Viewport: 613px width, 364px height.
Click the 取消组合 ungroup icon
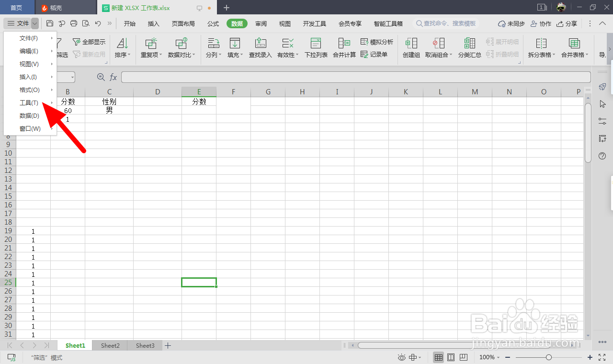point(439,43)
